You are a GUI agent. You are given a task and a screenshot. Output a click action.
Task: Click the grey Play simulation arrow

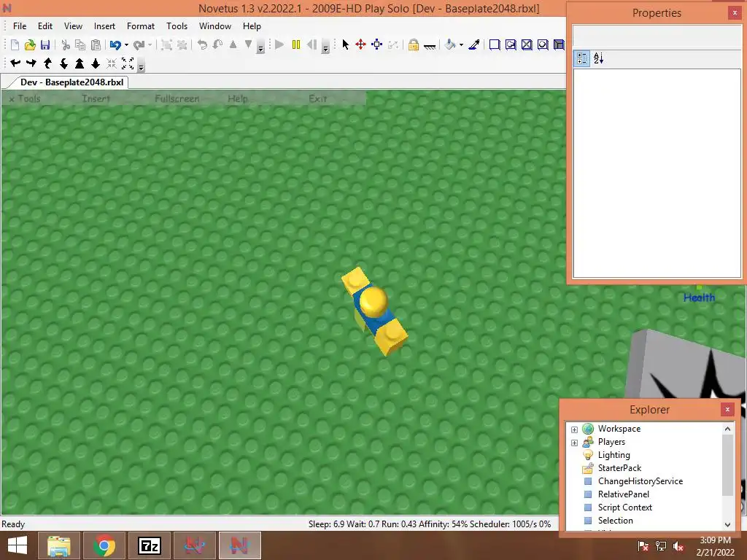coord(279,44)
